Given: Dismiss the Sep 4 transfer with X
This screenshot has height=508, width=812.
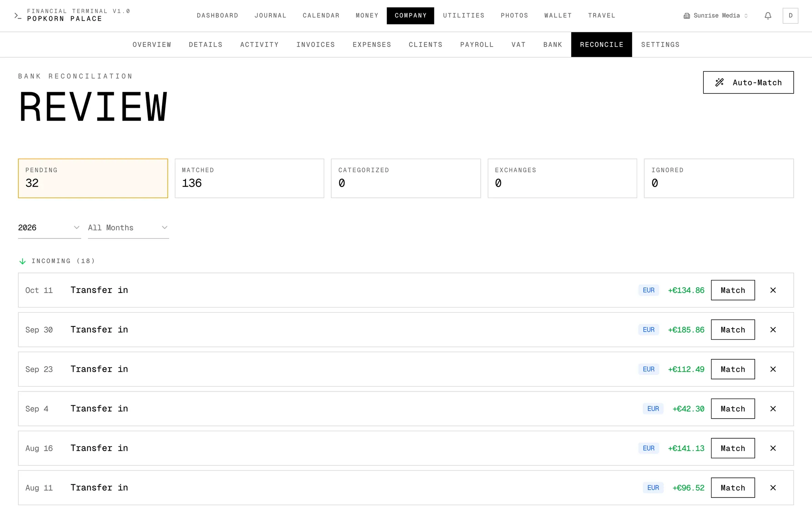Looking at the screenshot, I should point(773,409).
